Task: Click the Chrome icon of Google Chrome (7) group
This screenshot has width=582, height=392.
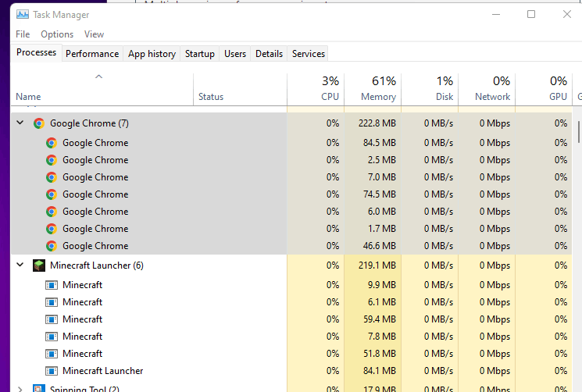Action: [39, 123]
